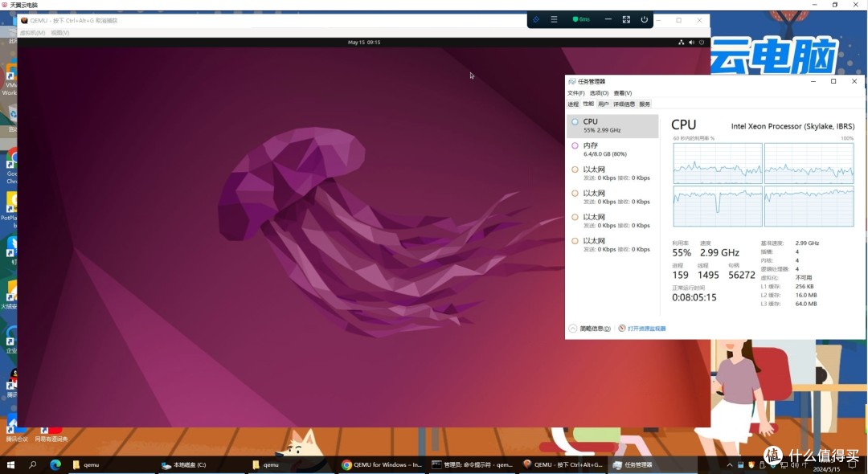The image size is (868, 474).
Task: Open 选项(O) menu in Task Manager
Action: coord(599,93)
